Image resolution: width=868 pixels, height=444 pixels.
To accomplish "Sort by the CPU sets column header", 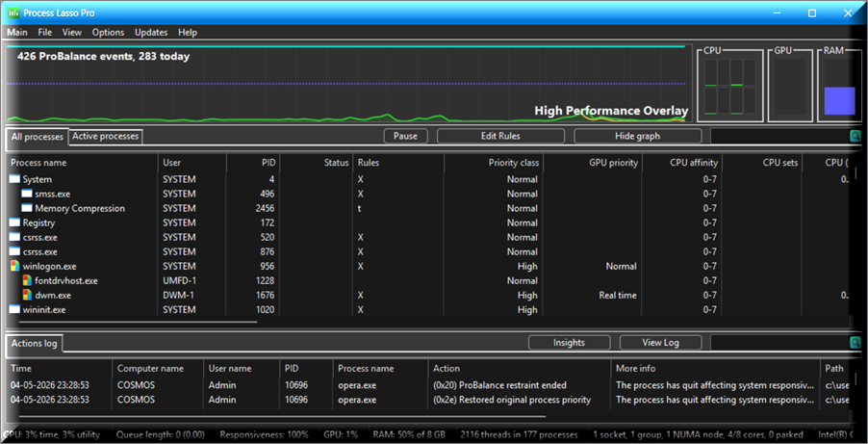I will [x=762, y=163].
